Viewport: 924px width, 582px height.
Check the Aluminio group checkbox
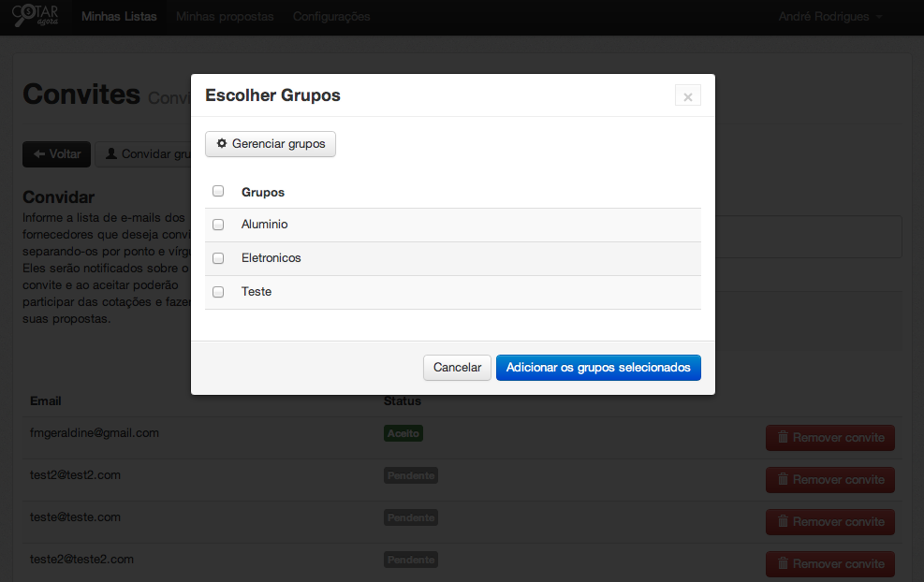coord(218,225)
